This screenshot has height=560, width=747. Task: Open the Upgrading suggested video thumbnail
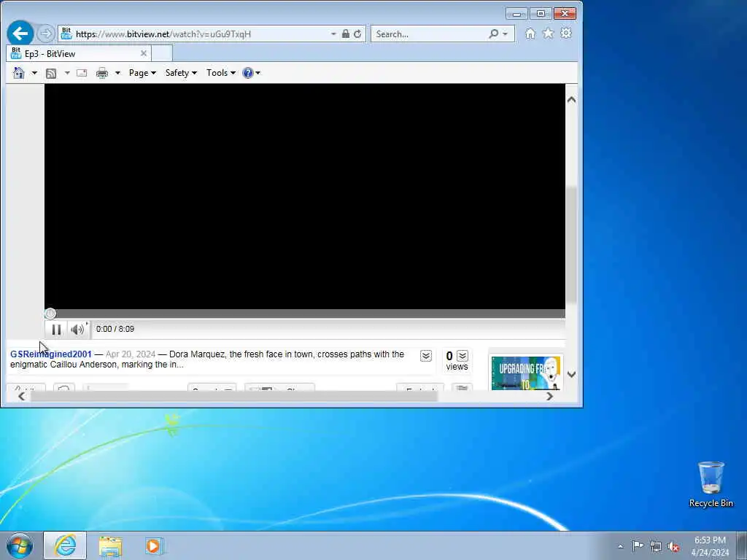[x=526, y=373]
